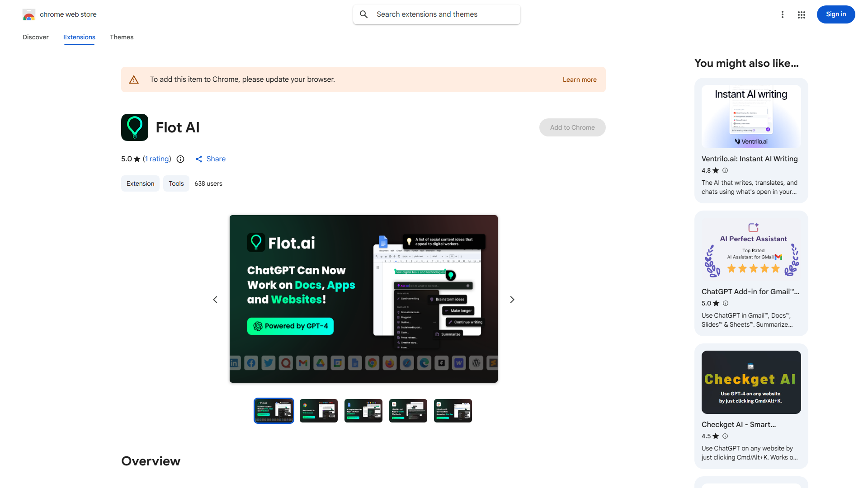Go back using the left carousel arrow

pos(215,299)
